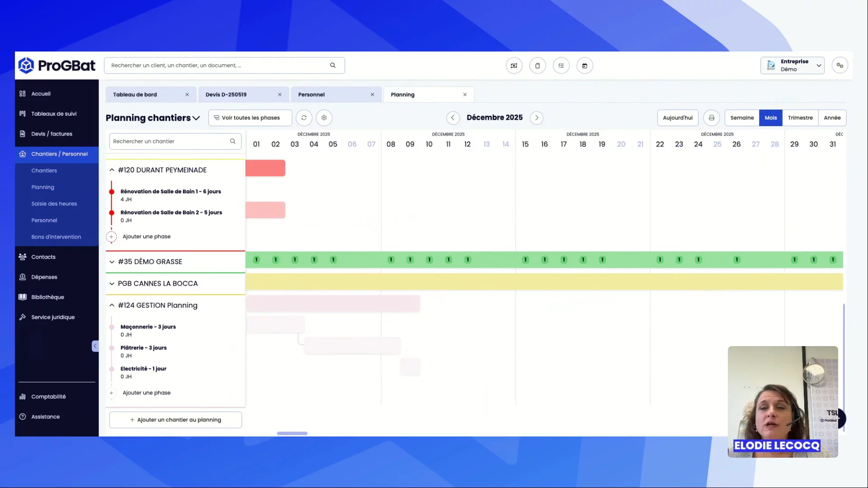Collapse the sidebar with the arrow handle
The image size is (868, 488).
pyautogui.click(x=95, y=346)
